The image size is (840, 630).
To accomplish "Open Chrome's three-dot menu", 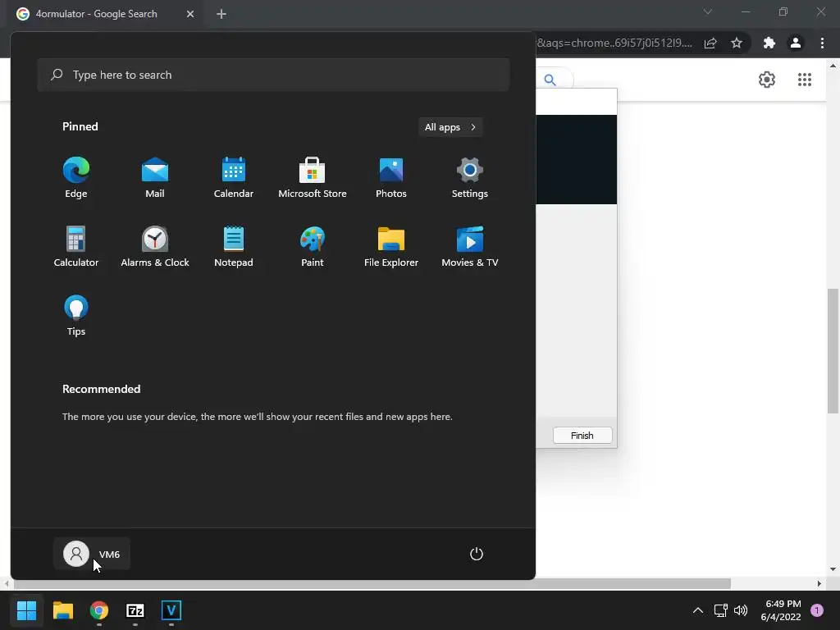I will (822, 43).
